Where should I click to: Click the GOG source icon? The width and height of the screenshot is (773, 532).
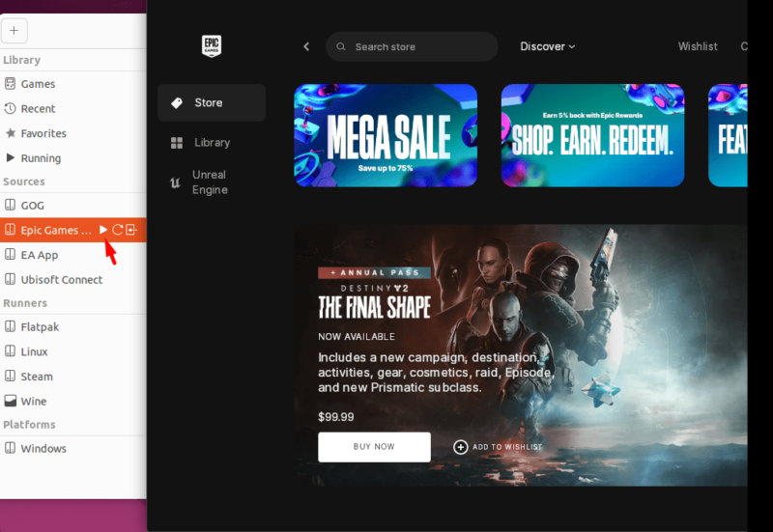tap(10, 205)
